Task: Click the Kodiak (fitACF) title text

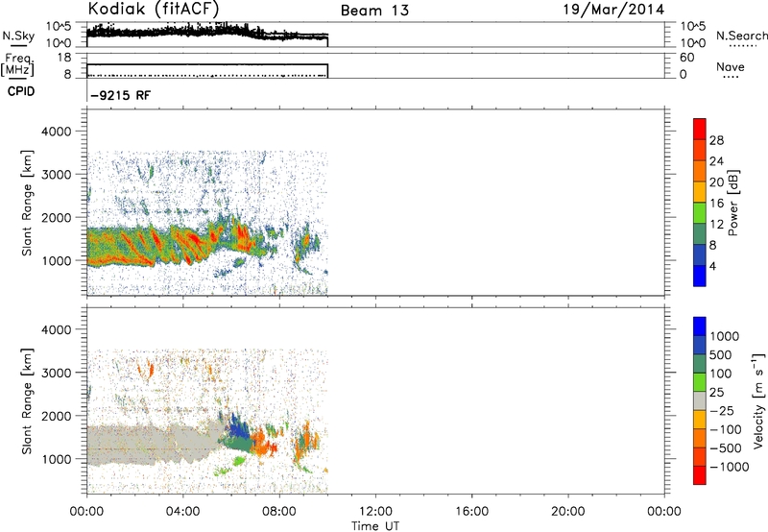Action: pos(154,9)
